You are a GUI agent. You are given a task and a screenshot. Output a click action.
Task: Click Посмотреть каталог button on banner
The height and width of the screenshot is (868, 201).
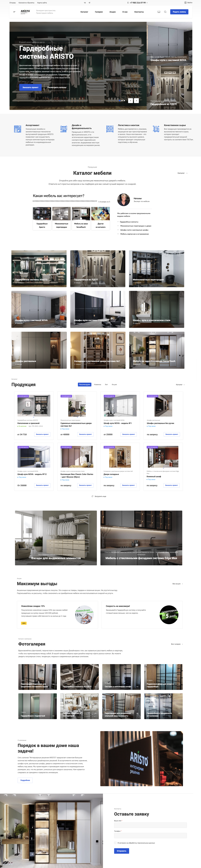coord(57,87)
